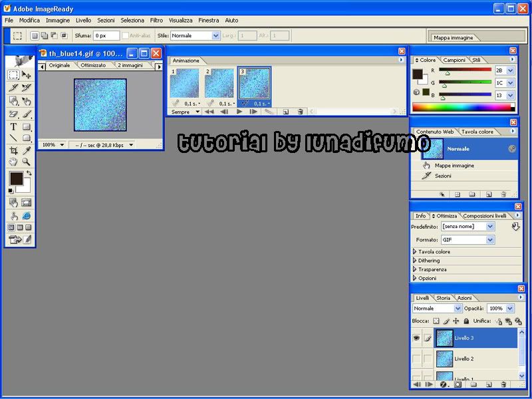Click the Tween frames icon
The width and height of the screenshot is (532, 399).
[269, 111]
